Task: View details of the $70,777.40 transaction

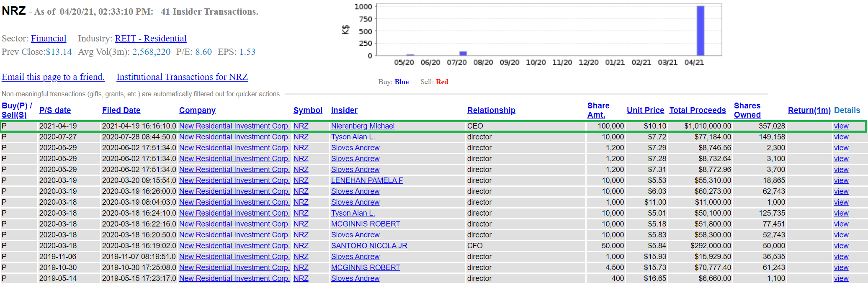Action: point(841,268)
